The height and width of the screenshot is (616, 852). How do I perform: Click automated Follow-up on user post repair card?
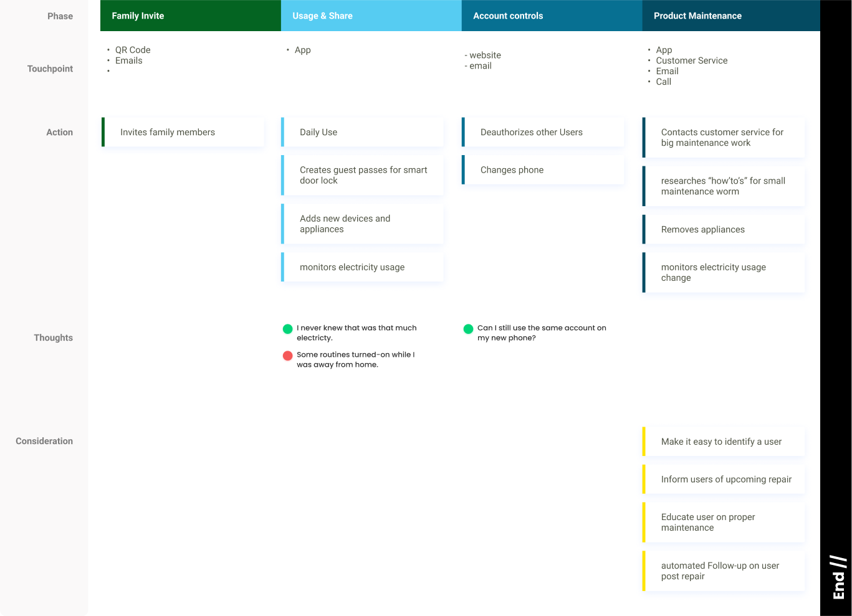[724, 571]
